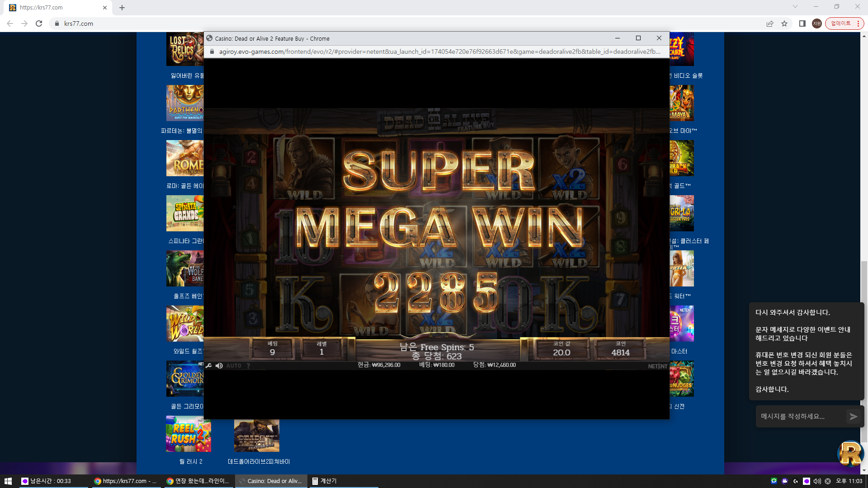This screenshot has width=868, height=488.
Task: View site info lock for krs77.com
Action: (x=57, y=23)
